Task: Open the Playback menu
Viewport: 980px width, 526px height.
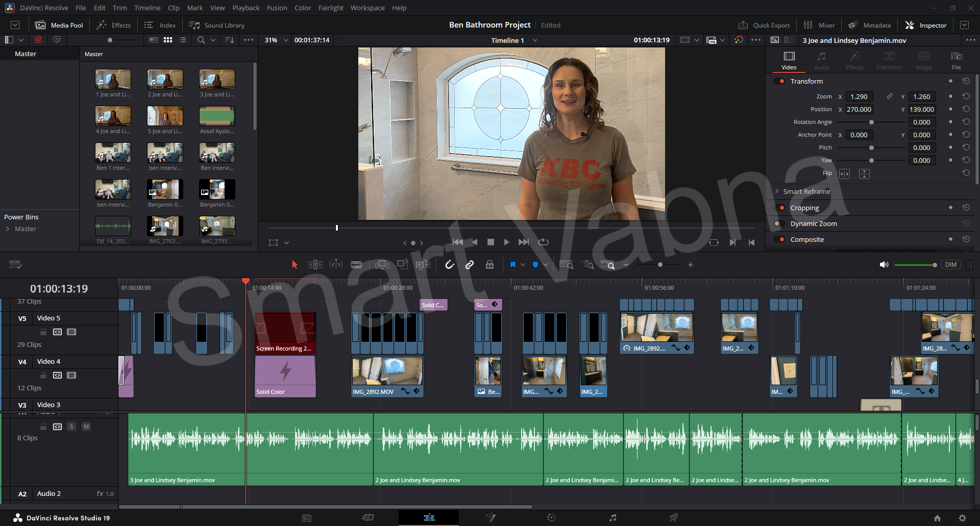Action: (246, 8)
